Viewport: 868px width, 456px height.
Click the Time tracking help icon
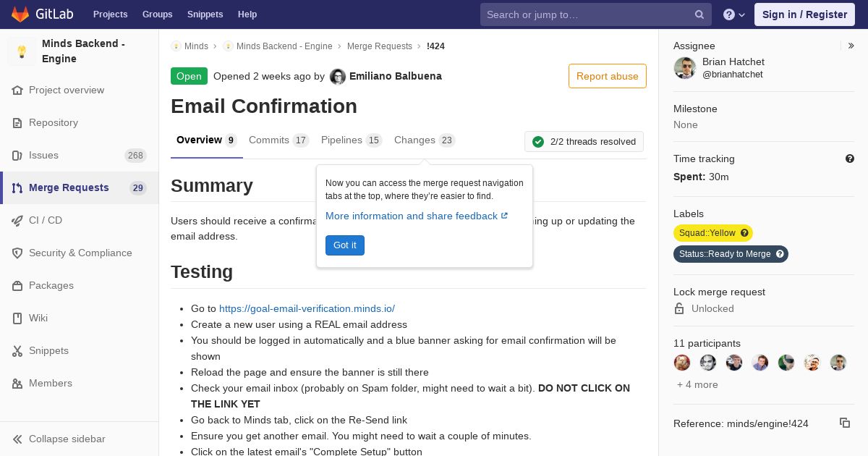850,159
